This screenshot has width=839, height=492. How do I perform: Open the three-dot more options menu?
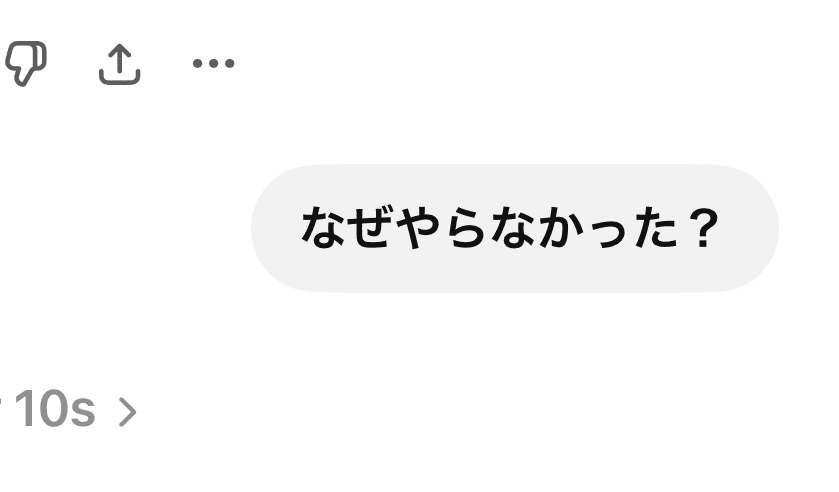coord(213,64)
